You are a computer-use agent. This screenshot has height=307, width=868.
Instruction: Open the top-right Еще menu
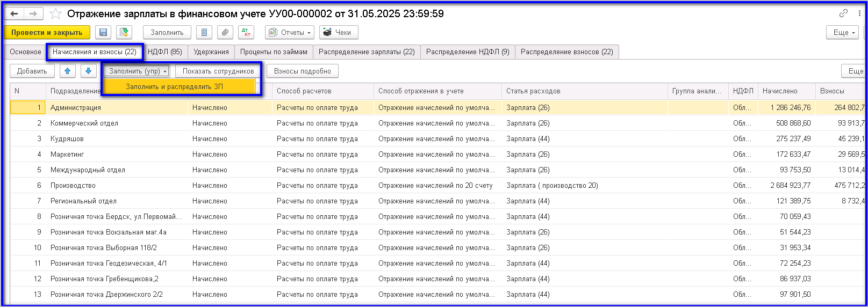pyautogui.click(x=844, y=33)
